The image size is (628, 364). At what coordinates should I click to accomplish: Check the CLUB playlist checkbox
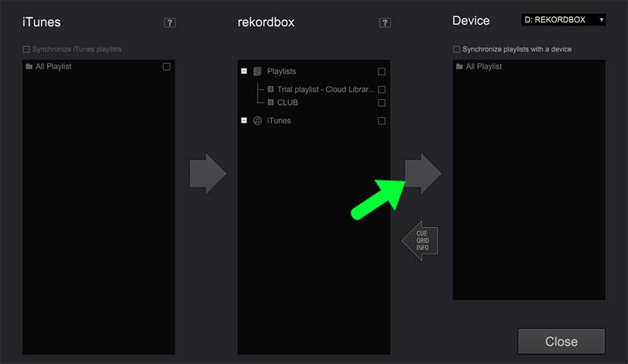coord(382,103)
